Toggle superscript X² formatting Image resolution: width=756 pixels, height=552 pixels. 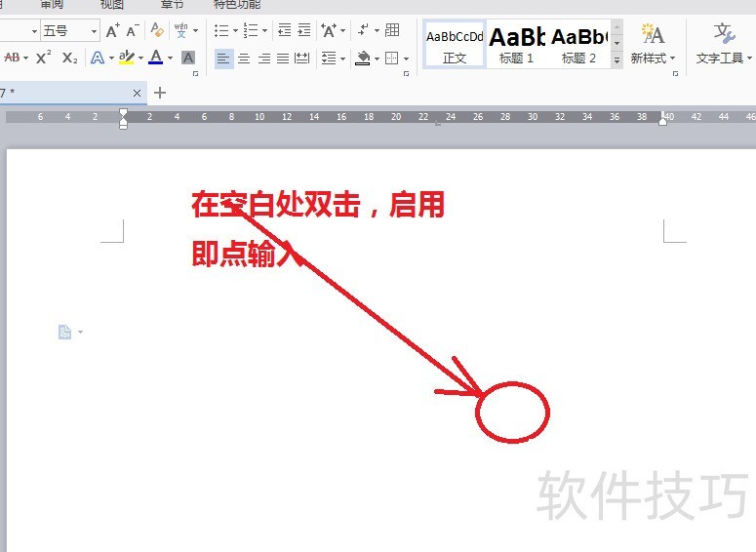pos(43,58)
